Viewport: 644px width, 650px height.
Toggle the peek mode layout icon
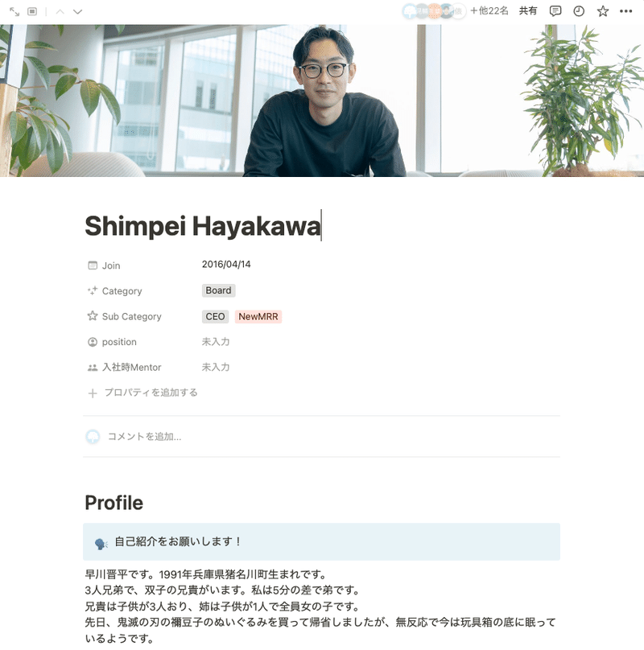click(x=32, y=11)
